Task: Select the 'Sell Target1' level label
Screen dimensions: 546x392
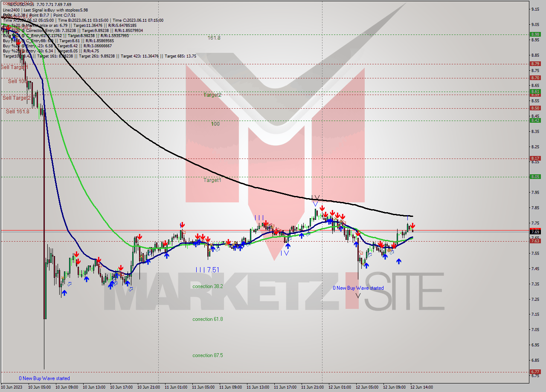Action: (15, 67)
